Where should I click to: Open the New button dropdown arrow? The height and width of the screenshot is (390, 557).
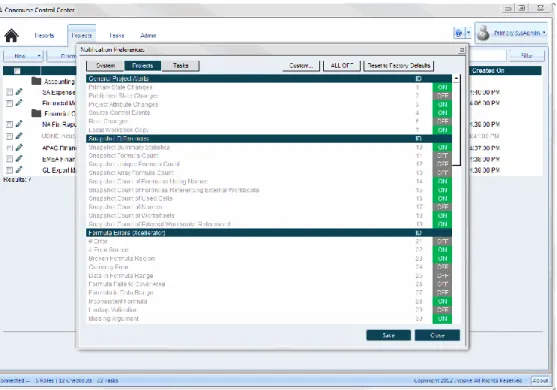tap(39, 56)
